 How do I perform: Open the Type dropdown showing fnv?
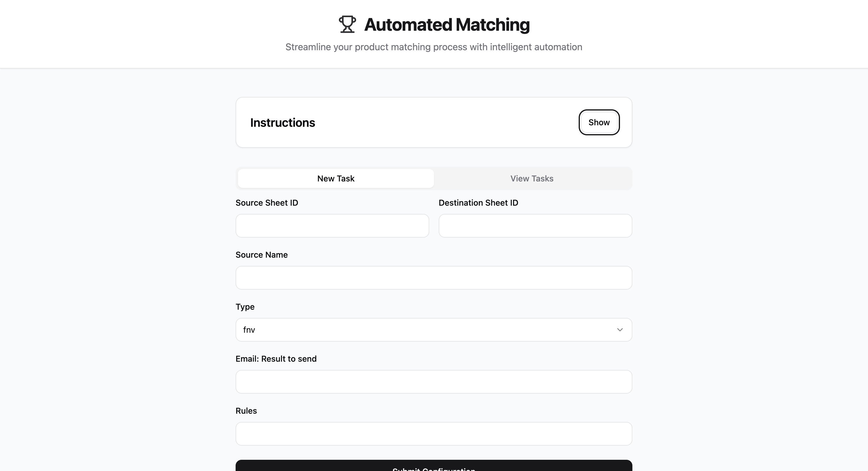click(x=433, y=330)
